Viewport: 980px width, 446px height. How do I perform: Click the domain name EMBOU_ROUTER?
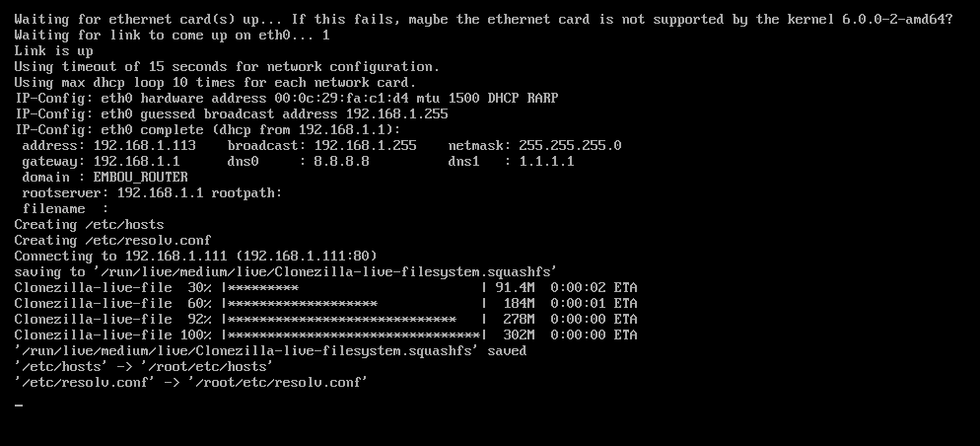click(x=140, y=177)
